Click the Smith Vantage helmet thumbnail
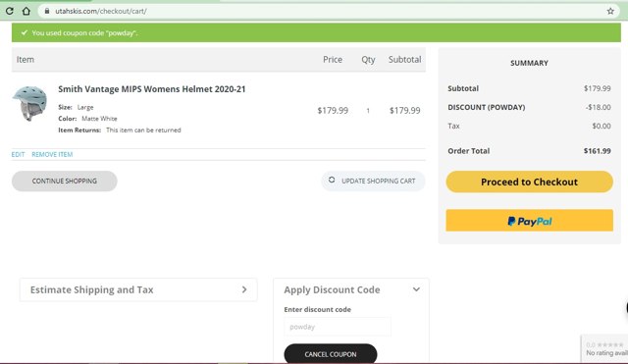Image resolution: width=628 pixels, height=364 pixels. (x=29, y=103)
